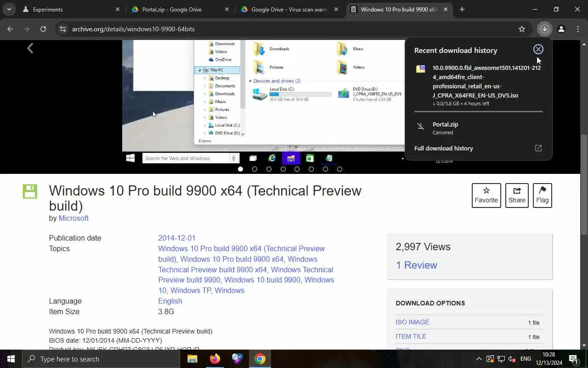Click the muted volume tray icon
Image resolution: width=588 pixels, height=368 pixels.
pos(512,359)
